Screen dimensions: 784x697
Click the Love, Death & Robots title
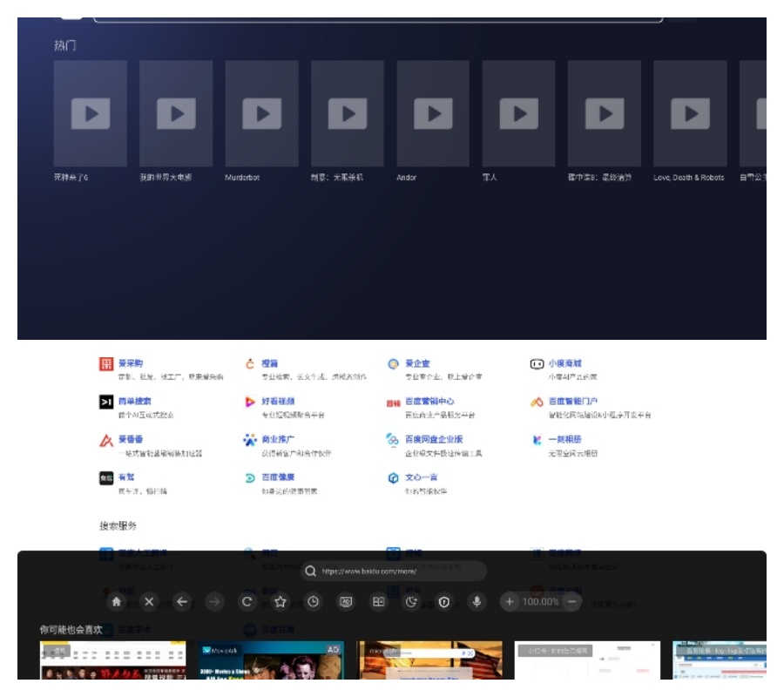(x=688, y=178)
